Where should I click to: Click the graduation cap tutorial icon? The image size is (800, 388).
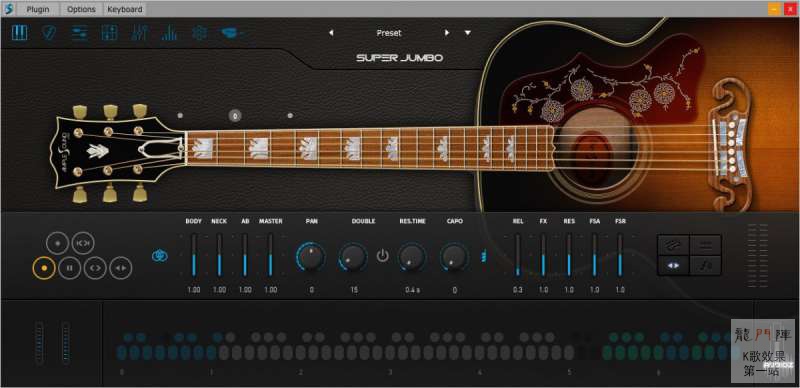[x=231, y=33]
